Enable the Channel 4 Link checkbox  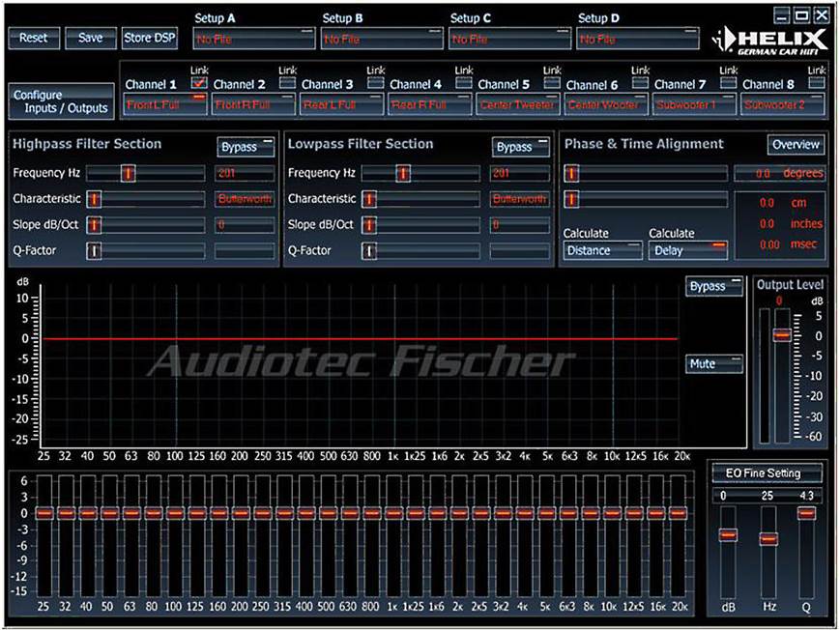point(463,83)
